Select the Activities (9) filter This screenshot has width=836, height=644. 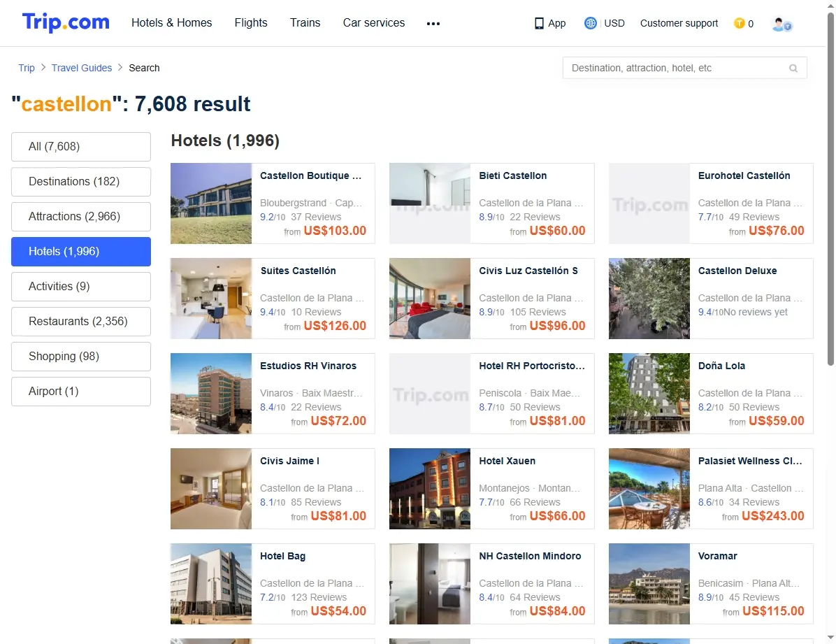[81, 287]
